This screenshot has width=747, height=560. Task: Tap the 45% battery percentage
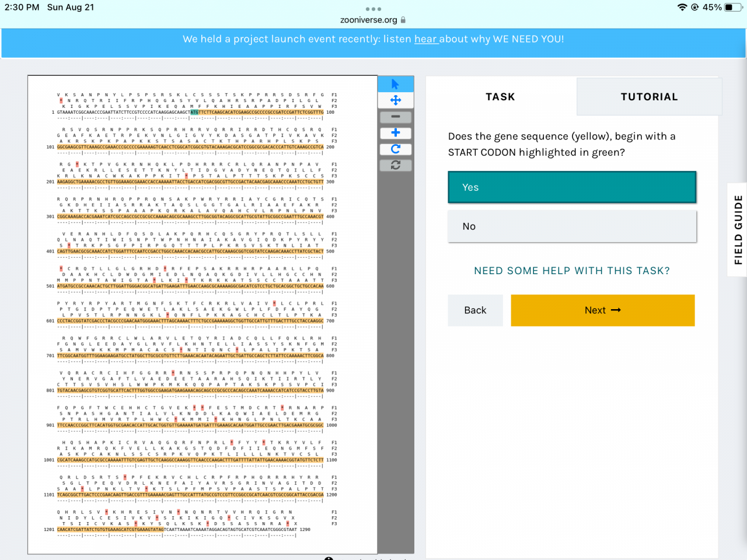coord(712,8)
